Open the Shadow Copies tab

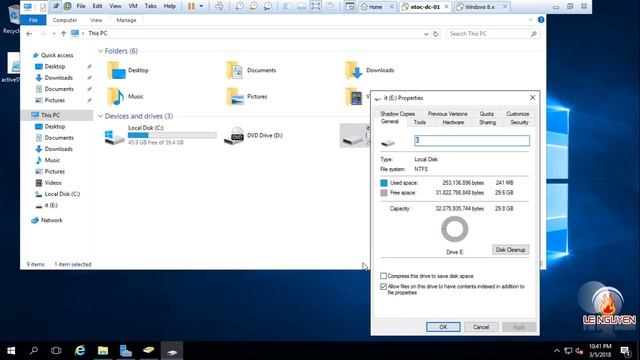pos(398,114)
